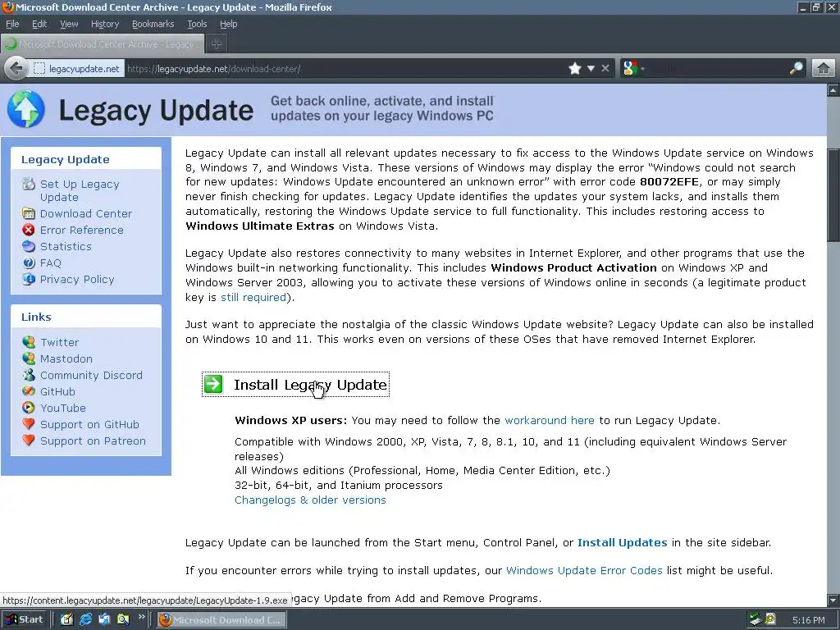This screenshot has height=630, width=840.
Task: Click the Firefox back arrow button
Action: 16,69
